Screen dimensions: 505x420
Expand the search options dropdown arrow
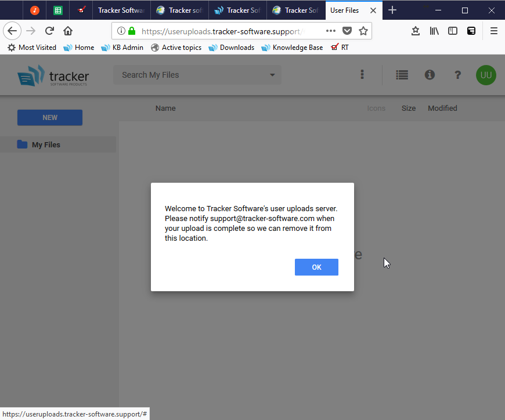pyautogui.click(x=272, y=75)
